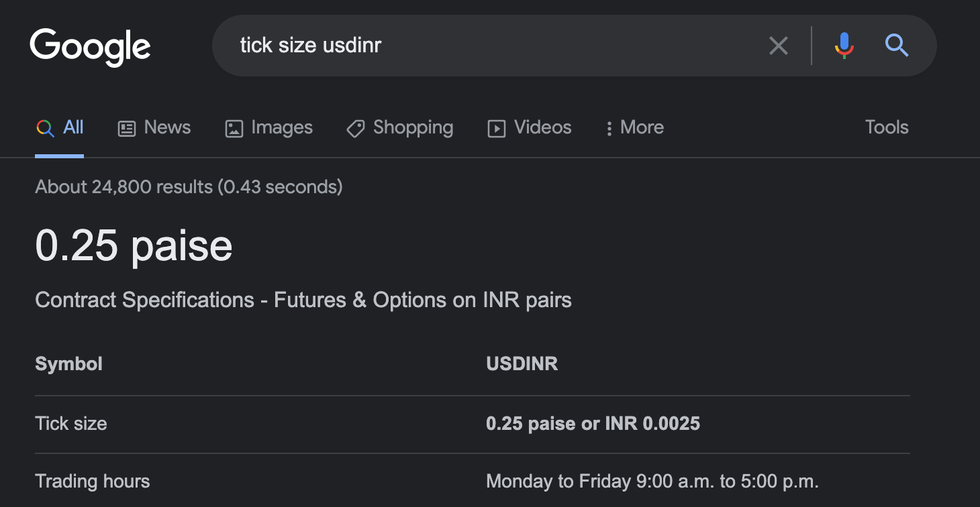
Task: Expand the More search categories menu
Action: 635,127
